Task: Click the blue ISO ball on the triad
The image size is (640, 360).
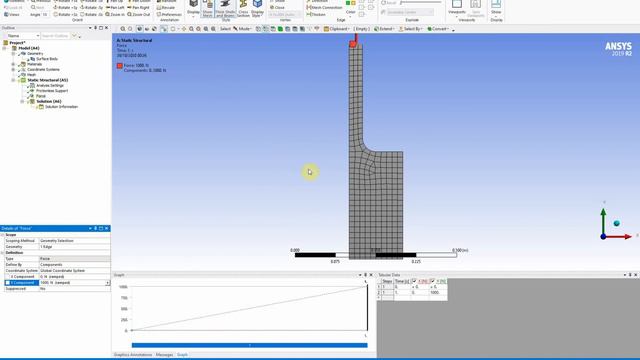Action: click(616, 223)
